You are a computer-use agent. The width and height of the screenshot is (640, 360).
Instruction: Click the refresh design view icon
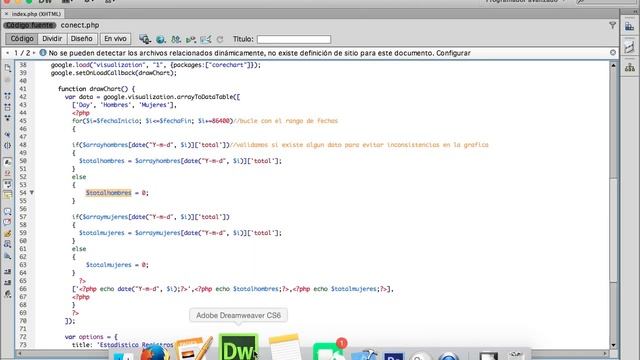220,39
